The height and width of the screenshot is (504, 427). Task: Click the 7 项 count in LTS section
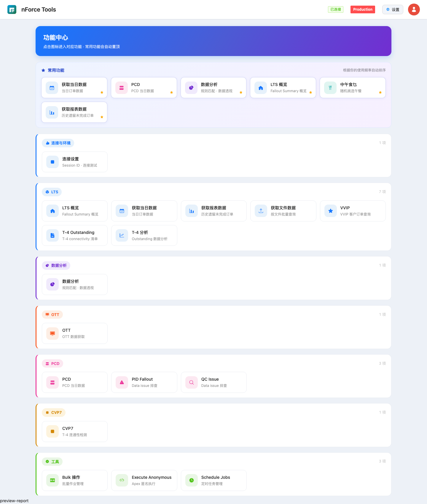[x=382, y=192]
